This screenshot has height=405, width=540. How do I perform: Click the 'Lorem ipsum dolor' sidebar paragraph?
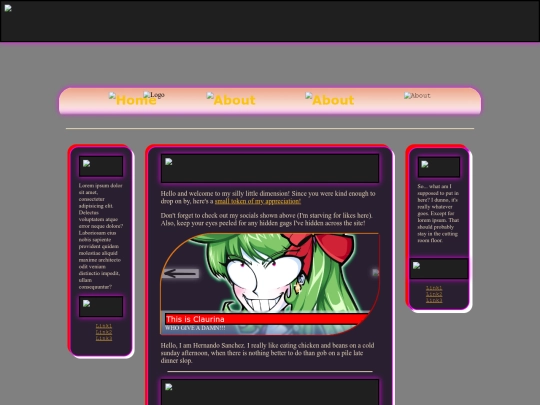[101, 236]
